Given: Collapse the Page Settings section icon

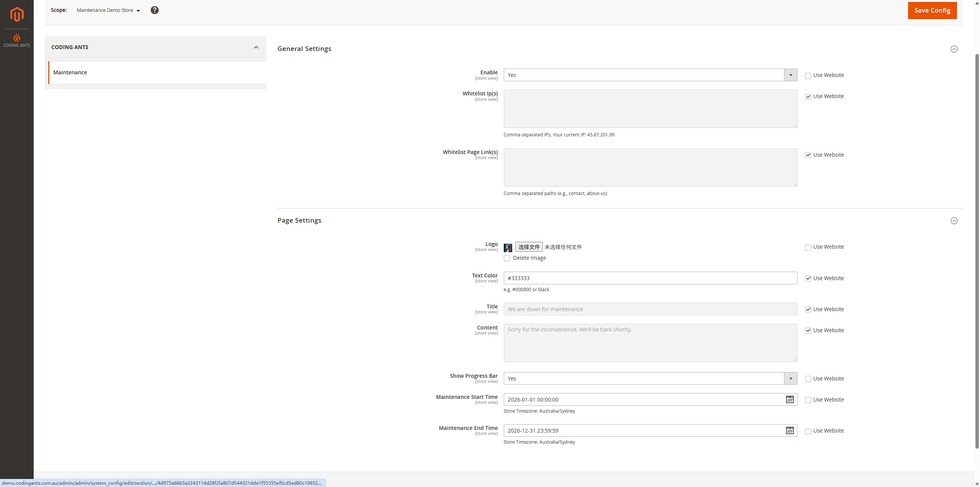Looking at the screenshot, I should tap(954, 221).
